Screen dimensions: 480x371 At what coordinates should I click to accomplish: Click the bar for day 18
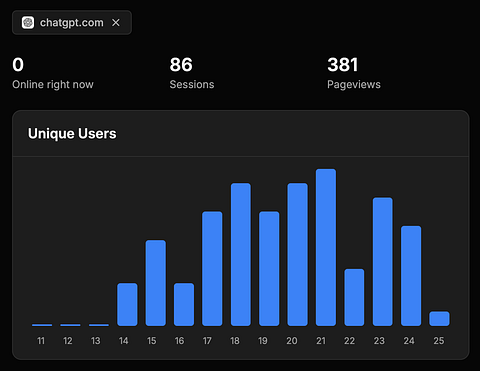(x=241, y=254)
